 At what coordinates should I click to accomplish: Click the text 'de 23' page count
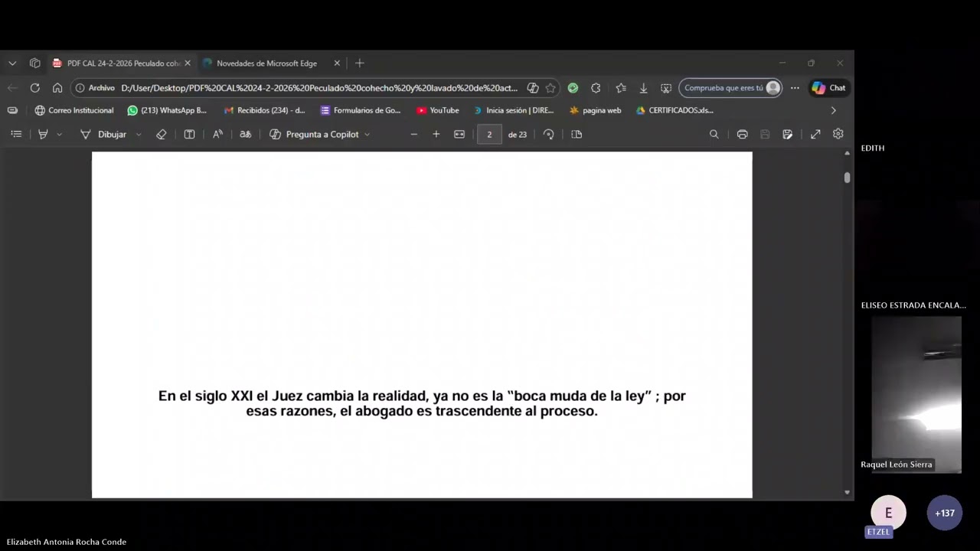coord(518,135)
